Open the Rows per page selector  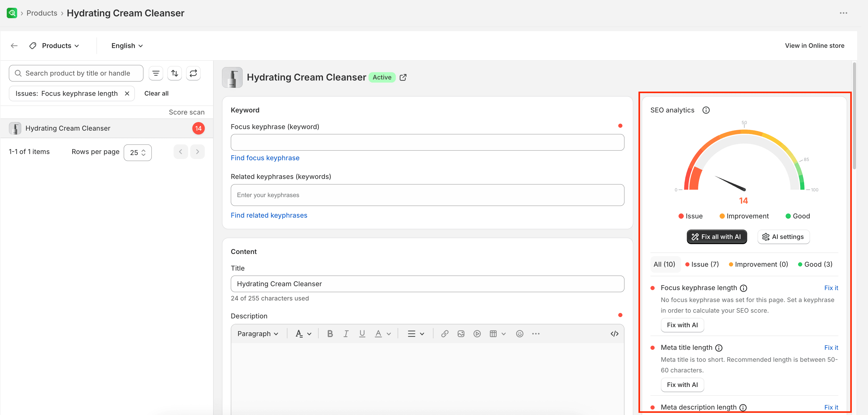pos(137,153)
